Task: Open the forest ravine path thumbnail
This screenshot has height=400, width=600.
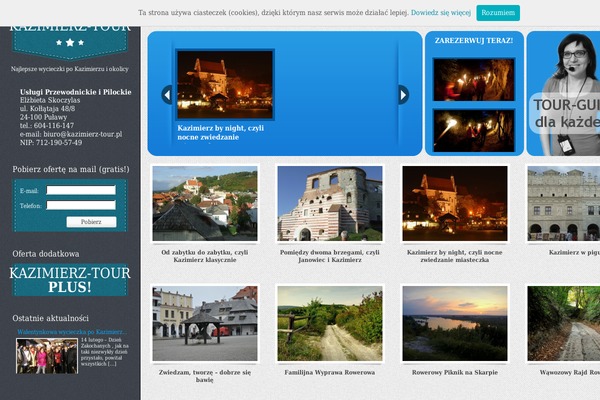Action: tap(563, 323)
